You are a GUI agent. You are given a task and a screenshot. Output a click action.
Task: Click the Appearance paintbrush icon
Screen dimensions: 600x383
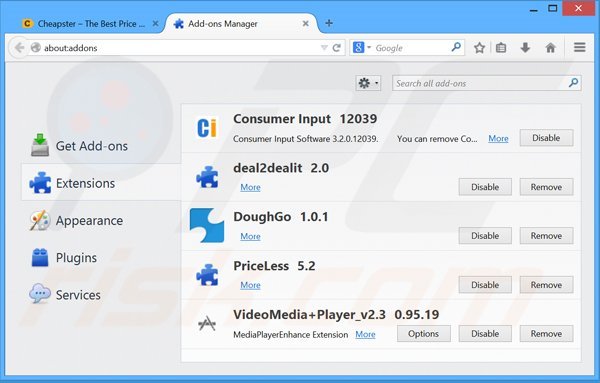(x=40, y=220)
